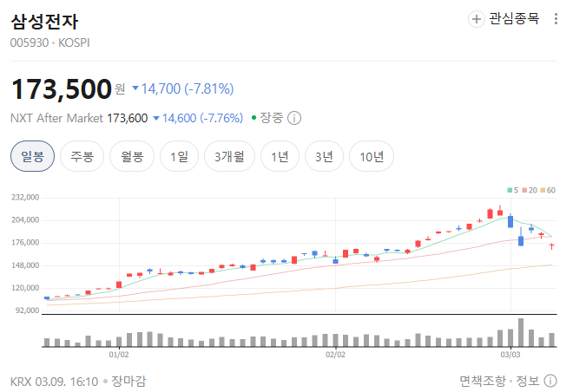The height and width of the screenshot is (392, 573).
Task: Click the 204,000 price axis label
Action: point(25,220)
